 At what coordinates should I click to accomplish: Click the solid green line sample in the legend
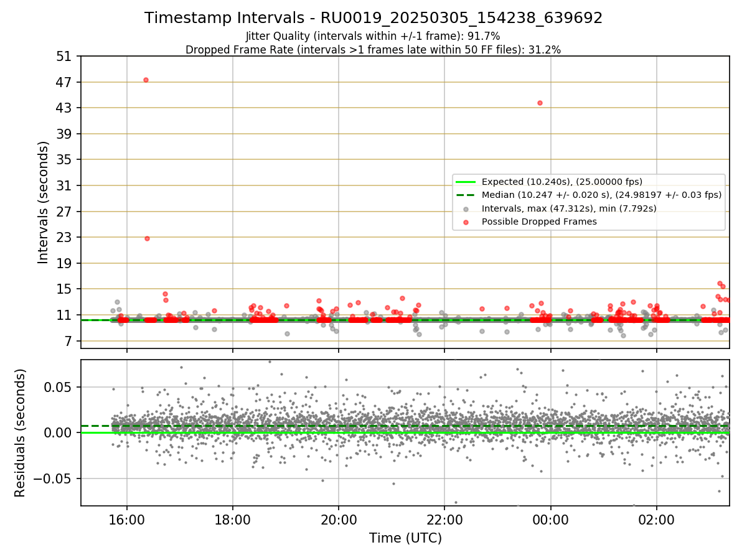pyautogui.click(x=466, y=182)
